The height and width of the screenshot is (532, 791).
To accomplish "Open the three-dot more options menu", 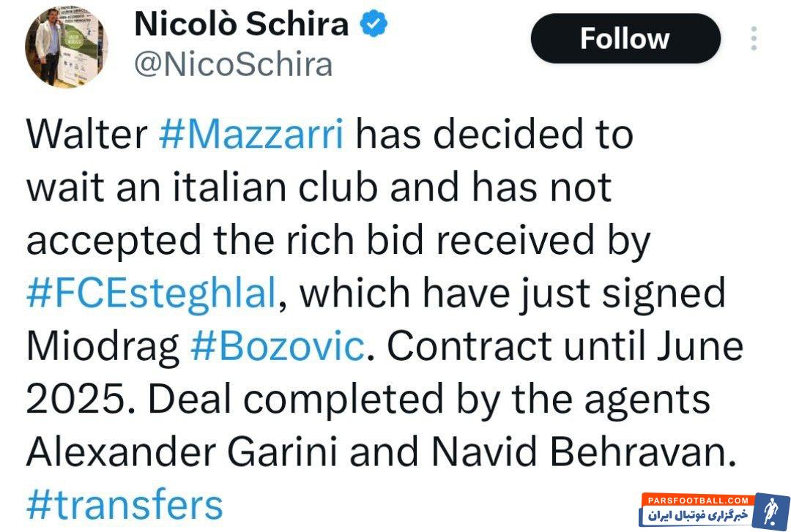I will [x=754, y=38].
